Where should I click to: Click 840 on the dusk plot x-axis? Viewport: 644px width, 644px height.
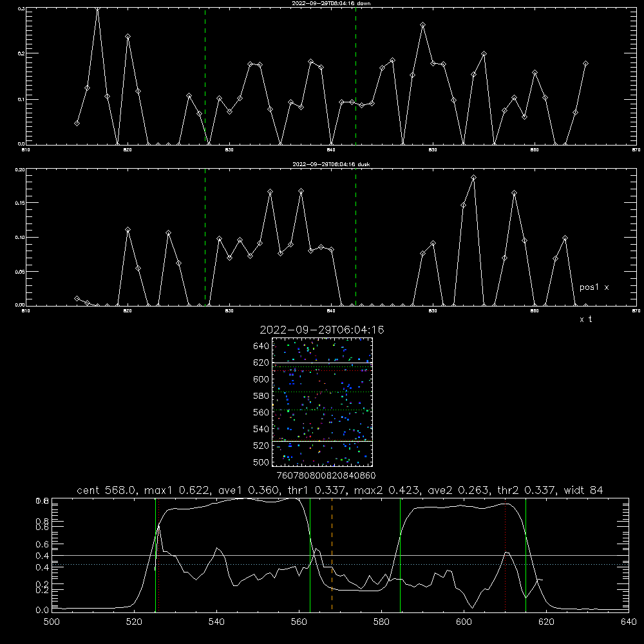331,311
